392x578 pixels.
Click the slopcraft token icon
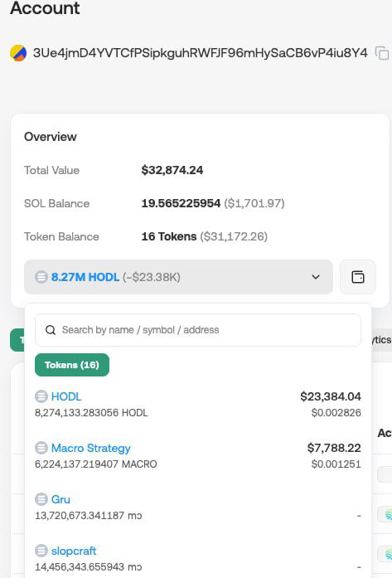(41, 551)
